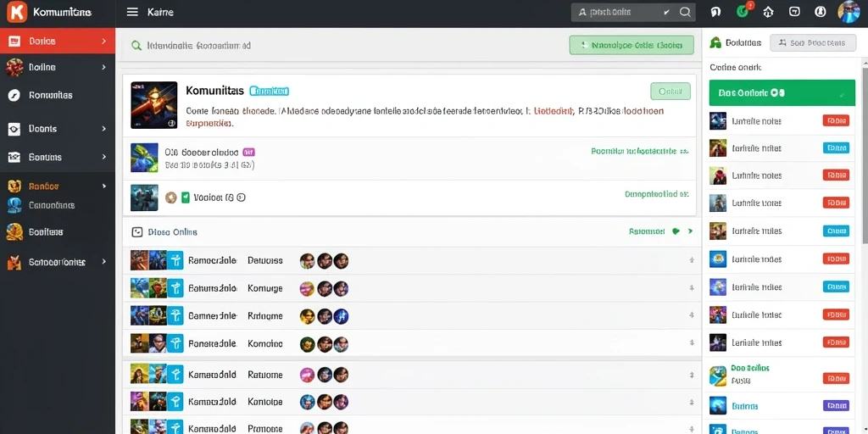
Task: Click the green Das Oofloris bar
Action: 782,93
